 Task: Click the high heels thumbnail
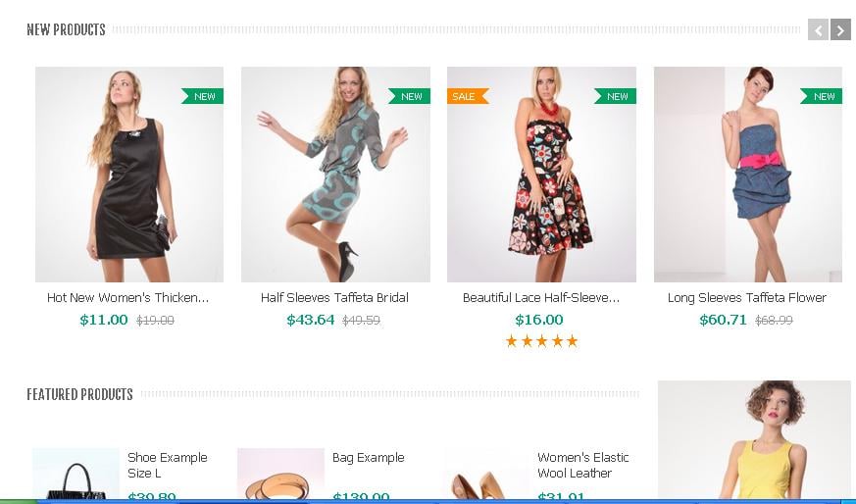pyautogui.click(x=487, y=478)
